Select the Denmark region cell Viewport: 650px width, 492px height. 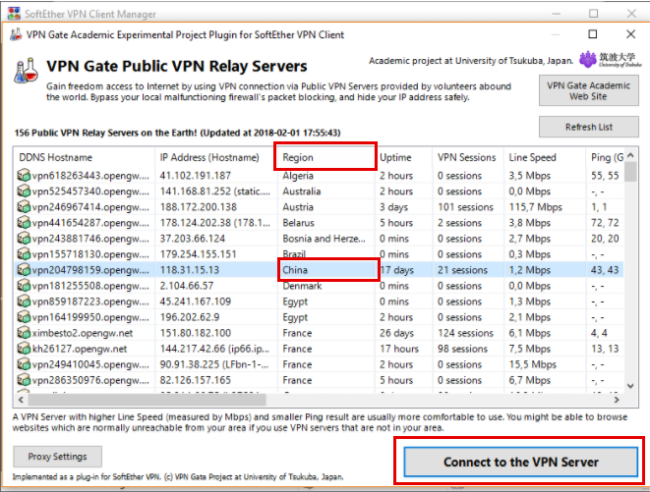pos(302,286)
